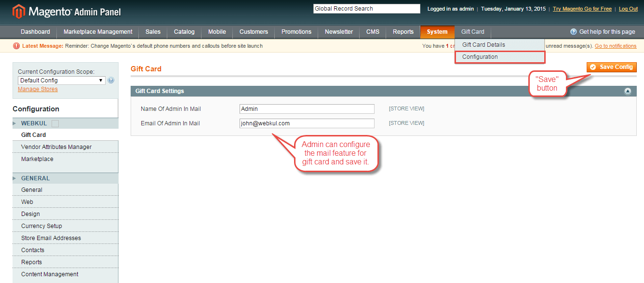Open the Sales menu
Viewport: 644px width, 283px height.
pos(153,32)
